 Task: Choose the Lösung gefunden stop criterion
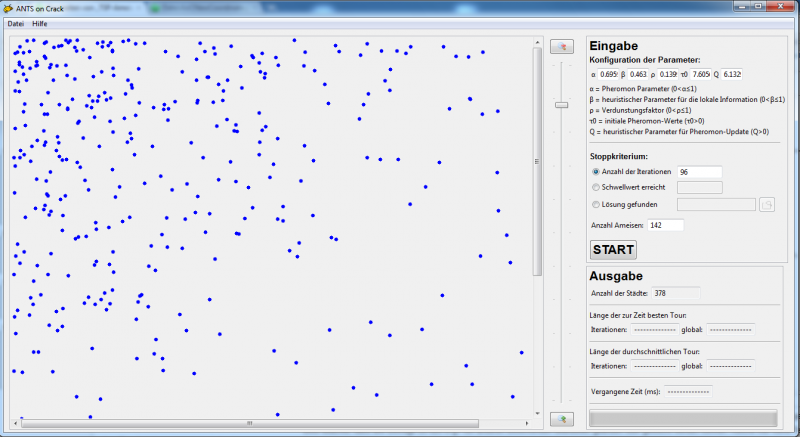pyautogui.click(x=597, y=205)
